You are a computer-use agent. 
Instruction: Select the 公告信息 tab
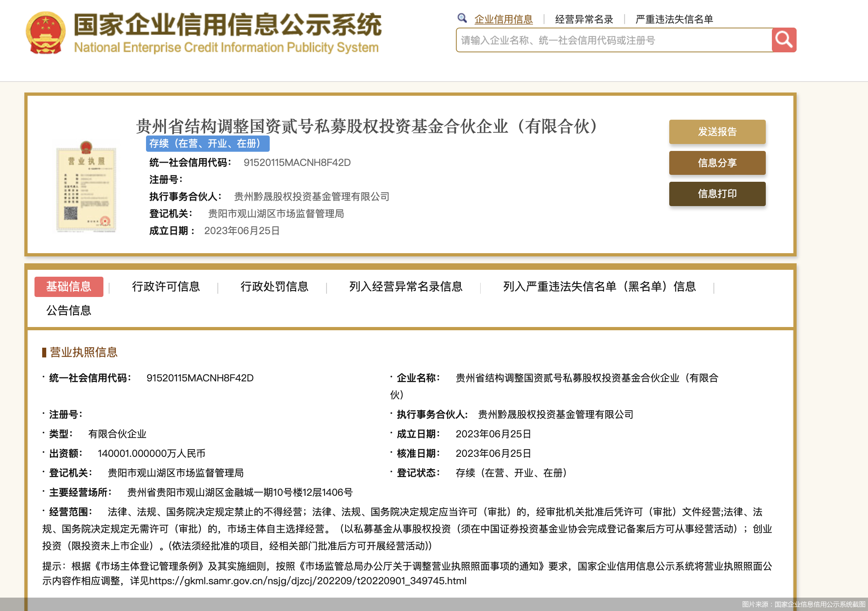click(68, 310)
